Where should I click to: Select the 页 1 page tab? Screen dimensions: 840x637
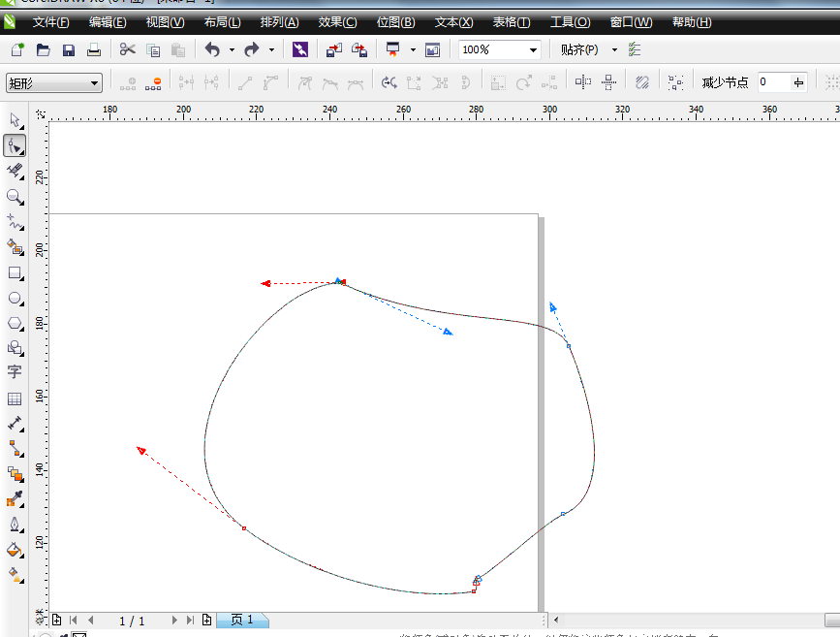242,620
